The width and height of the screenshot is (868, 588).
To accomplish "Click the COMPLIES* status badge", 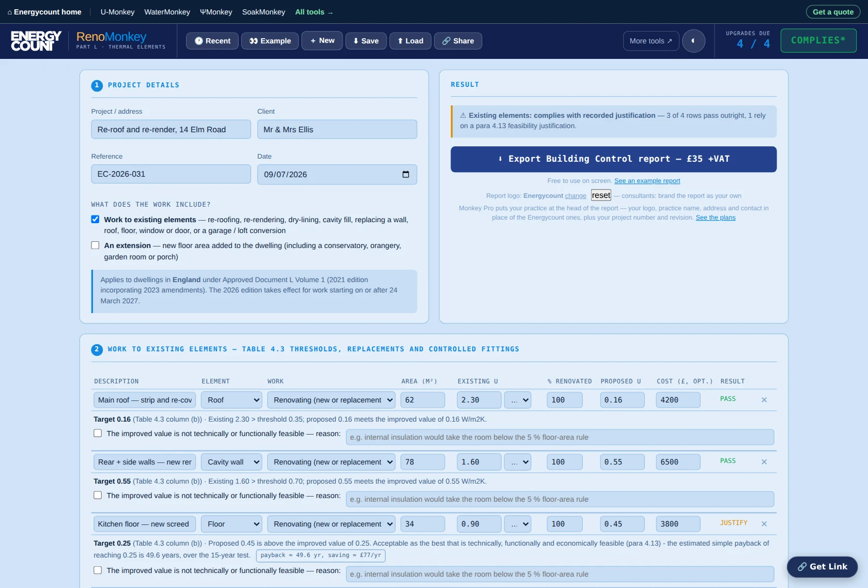I will [x=818, y=40].
